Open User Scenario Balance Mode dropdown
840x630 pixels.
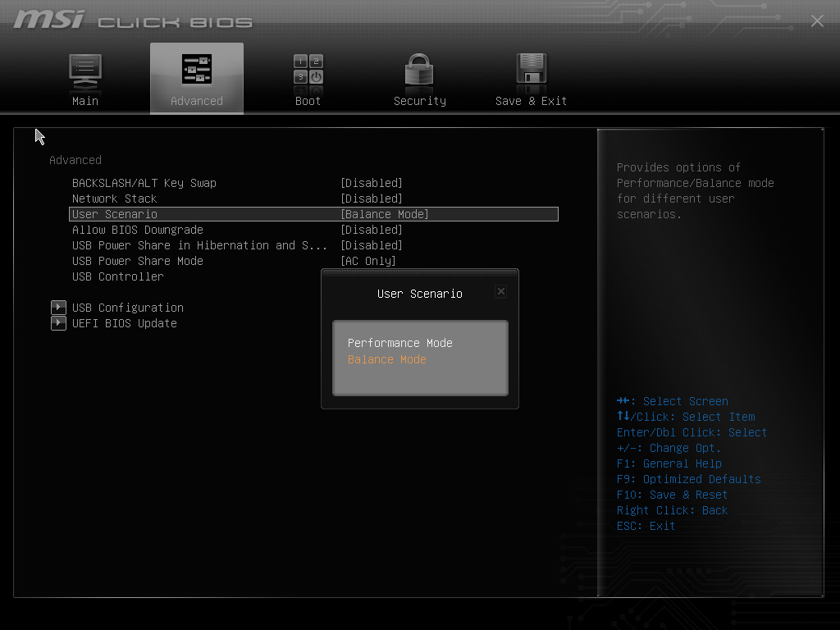tap(385, 214)
